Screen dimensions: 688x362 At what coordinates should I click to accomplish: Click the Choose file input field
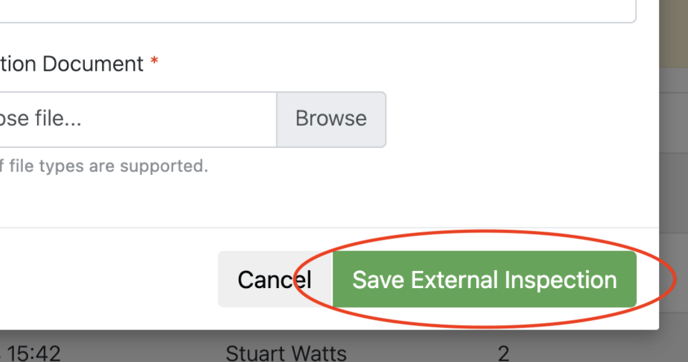[x=138, y=119]
